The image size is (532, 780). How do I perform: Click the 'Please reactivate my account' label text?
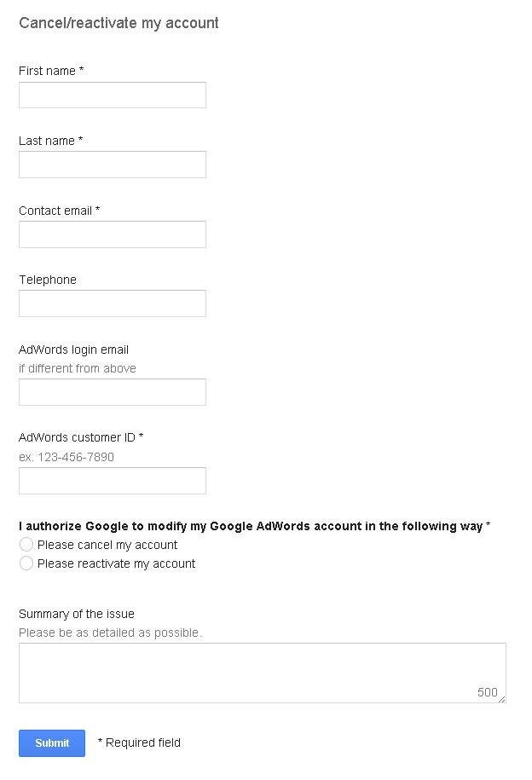pos(117,563)
